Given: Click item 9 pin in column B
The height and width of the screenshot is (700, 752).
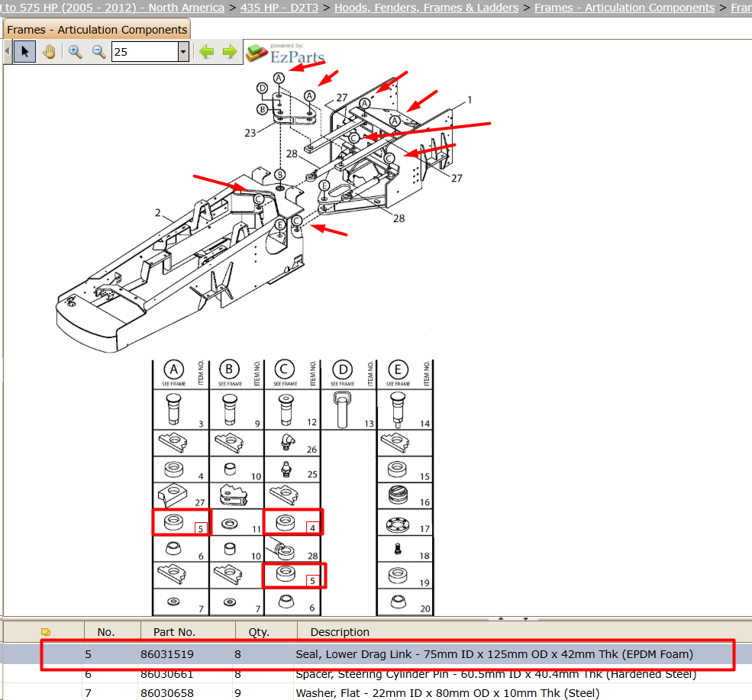Looking at the screenshot, I should click(x=230, y=409).
